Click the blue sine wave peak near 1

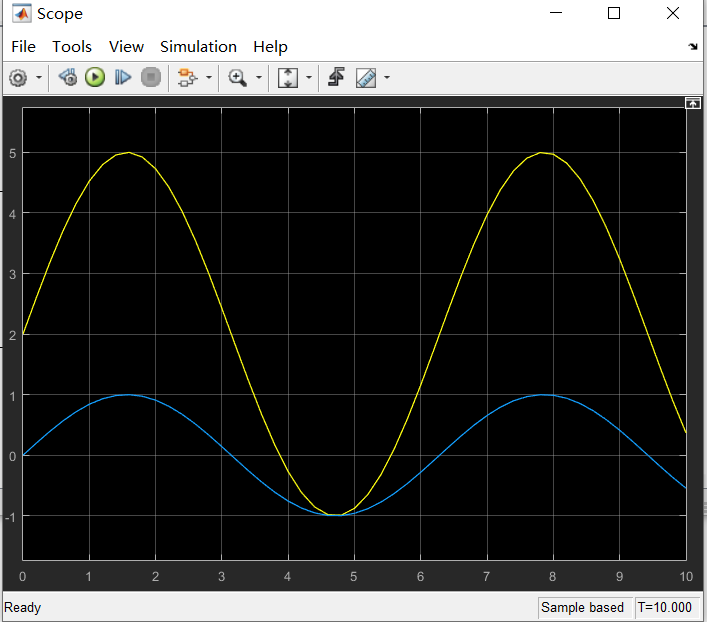129,395
